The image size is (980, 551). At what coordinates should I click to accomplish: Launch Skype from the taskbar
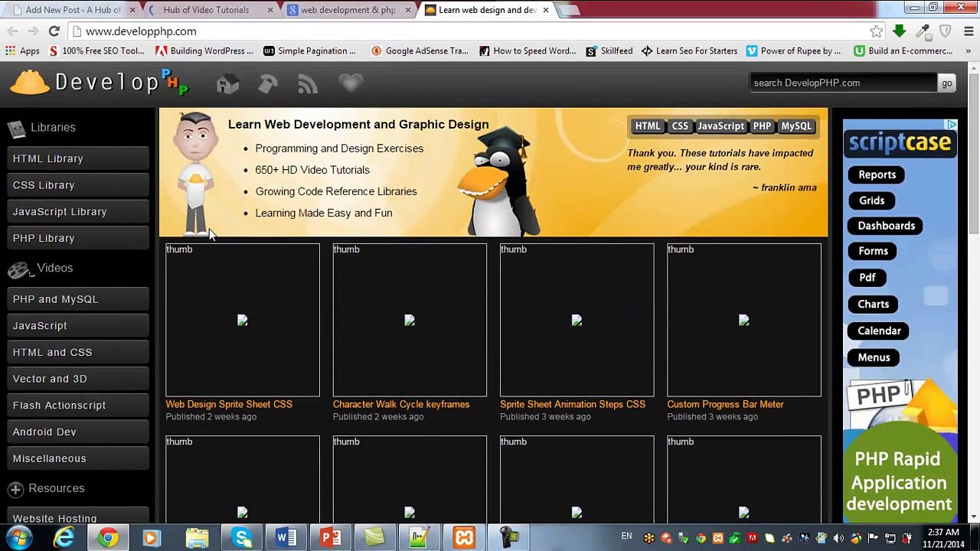click(x=243, y=537)
